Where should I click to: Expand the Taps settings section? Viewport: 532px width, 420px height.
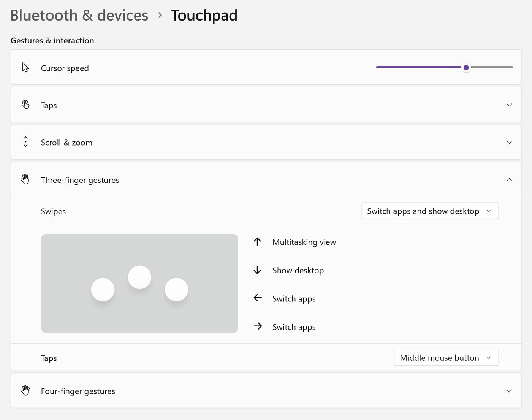tap(509, 105)
